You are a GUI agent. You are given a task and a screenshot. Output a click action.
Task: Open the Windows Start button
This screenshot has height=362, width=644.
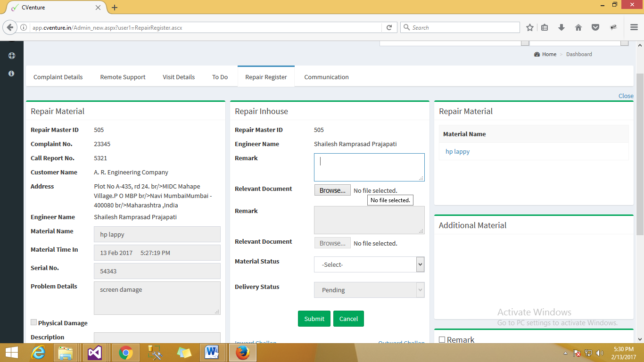point(11,353)
